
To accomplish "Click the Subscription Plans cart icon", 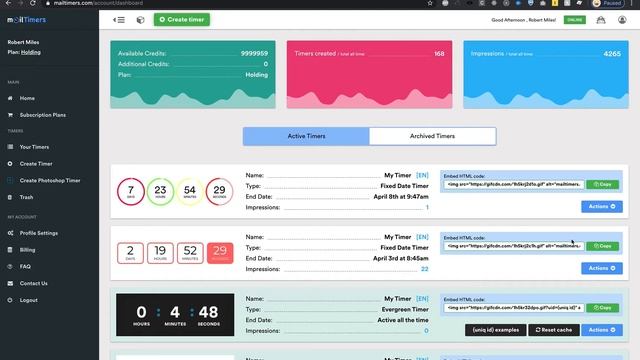I will (10, 115).
